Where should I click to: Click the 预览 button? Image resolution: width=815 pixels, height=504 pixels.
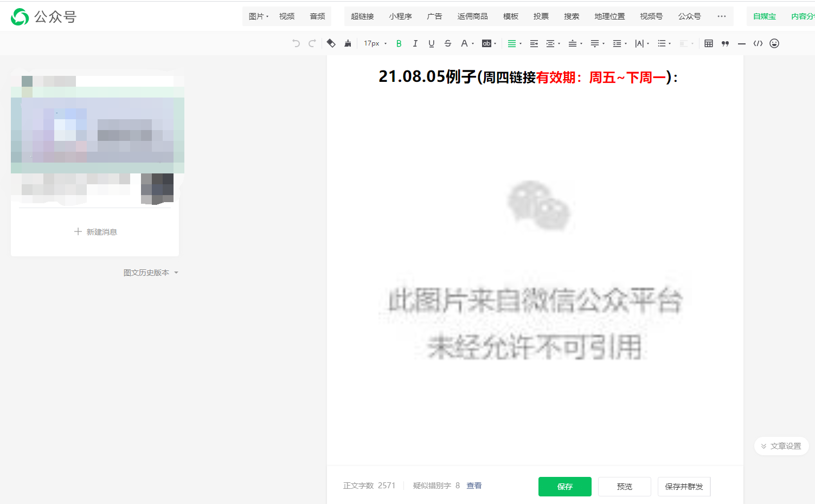[625, 487]
